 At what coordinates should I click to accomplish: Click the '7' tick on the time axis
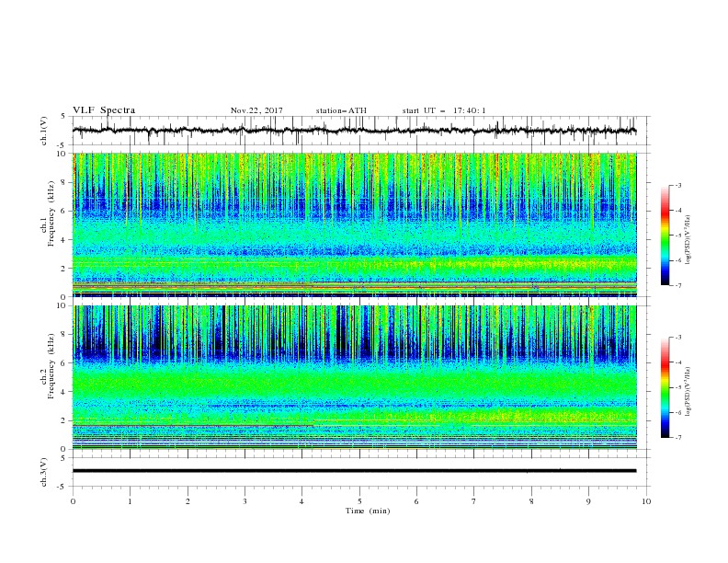[474, 501]
